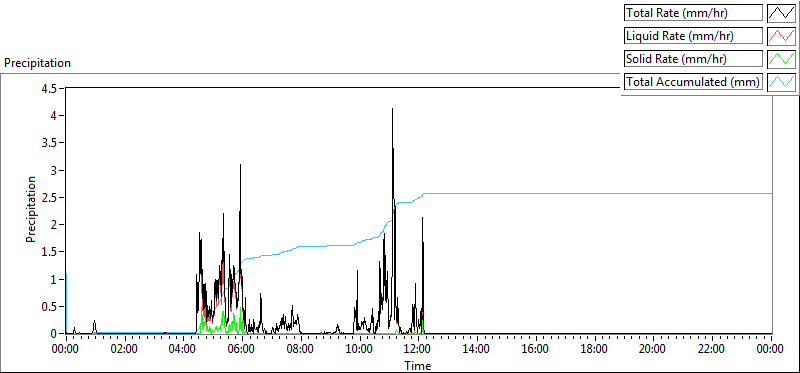
Task: Click the Precipitation chart title above the plot
Action: 37,63
